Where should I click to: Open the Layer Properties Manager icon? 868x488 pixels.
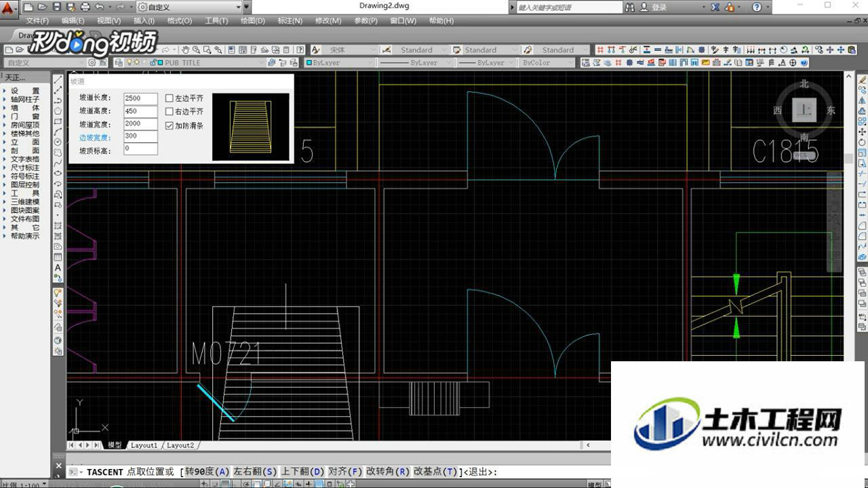coord(119,62)
